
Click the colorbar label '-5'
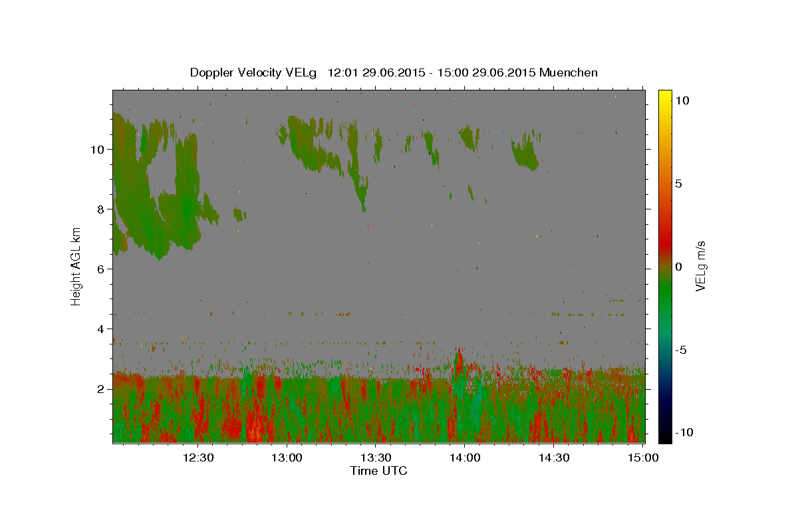point(680,350)
